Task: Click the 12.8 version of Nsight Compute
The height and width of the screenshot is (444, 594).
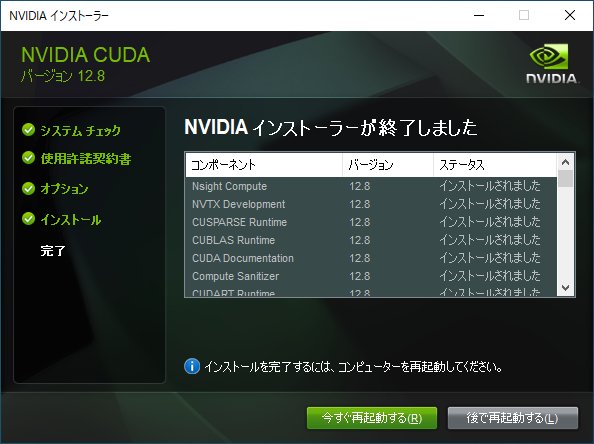Action: (360, 186)
